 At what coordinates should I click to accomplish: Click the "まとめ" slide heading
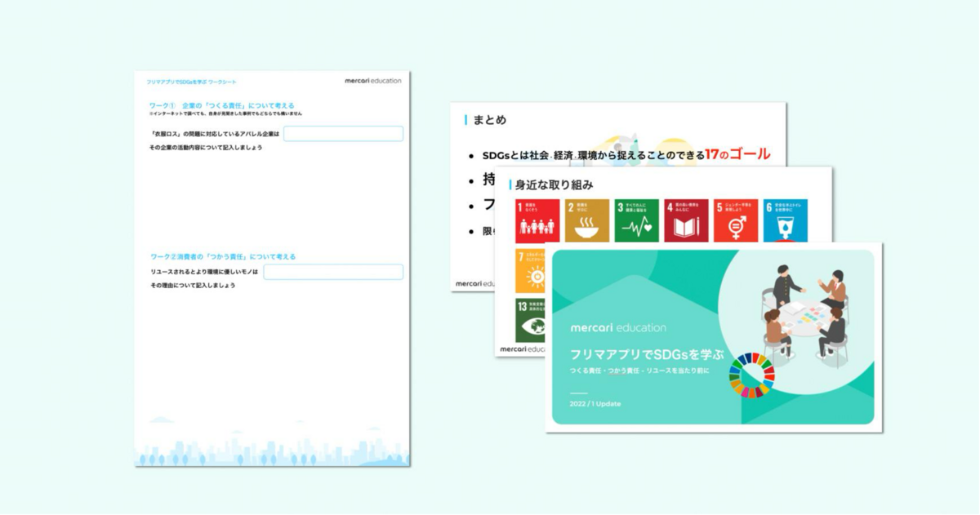(490, 120)
